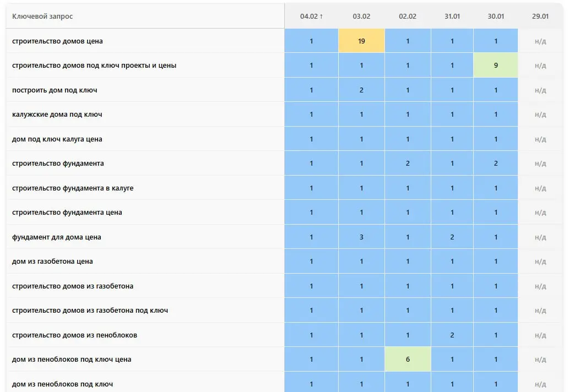Open the 03.02 date column header

[x=361, y=17]
